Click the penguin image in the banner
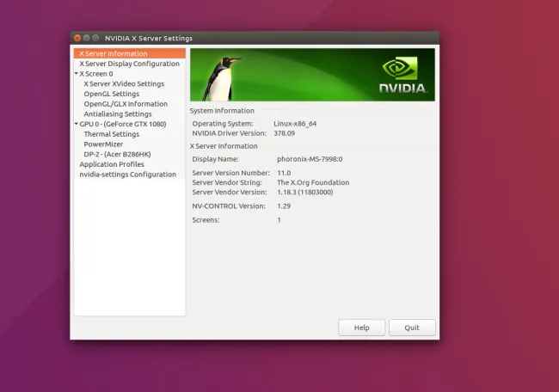The width and height of the screenshot is (559, 392). 220,79
